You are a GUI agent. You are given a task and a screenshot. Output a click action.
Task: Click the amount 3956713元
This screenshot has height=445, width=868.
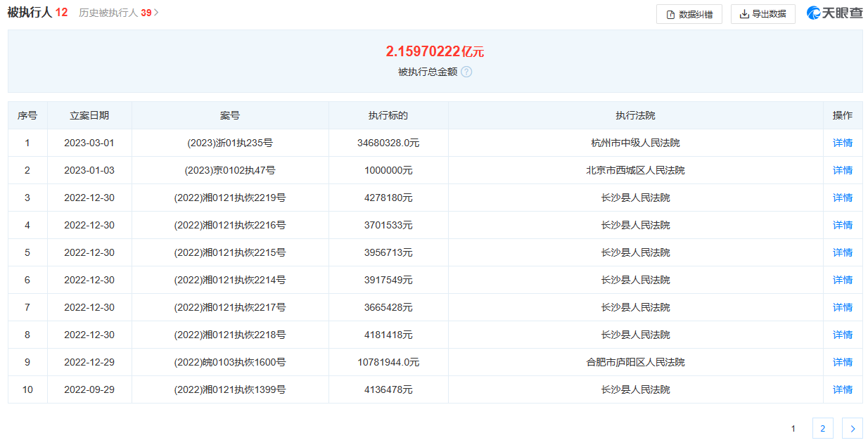point(388,252)
